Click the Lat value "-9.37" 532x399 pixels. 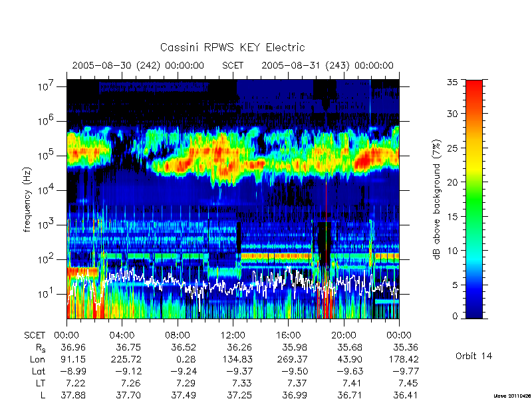(239, 372)
